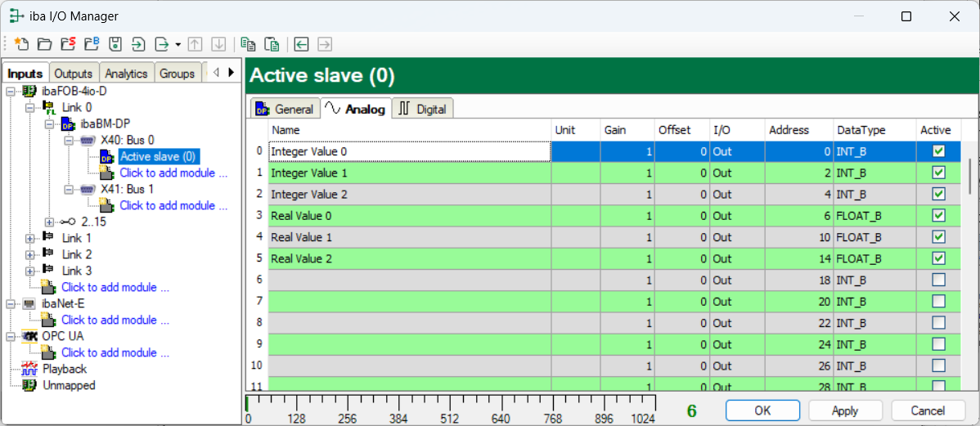Click the paste toolbar icon

[272, 44]
